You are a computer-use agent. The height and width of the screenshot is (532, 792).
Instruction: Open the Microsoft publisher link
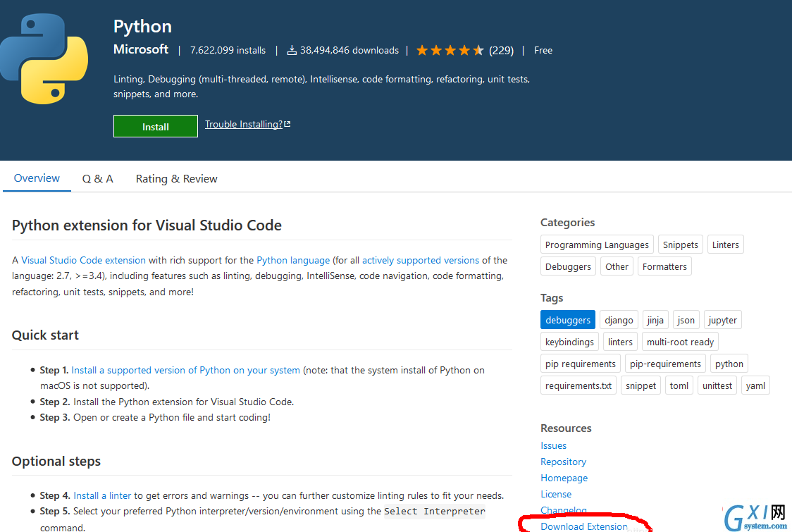[x=141, y=49]
